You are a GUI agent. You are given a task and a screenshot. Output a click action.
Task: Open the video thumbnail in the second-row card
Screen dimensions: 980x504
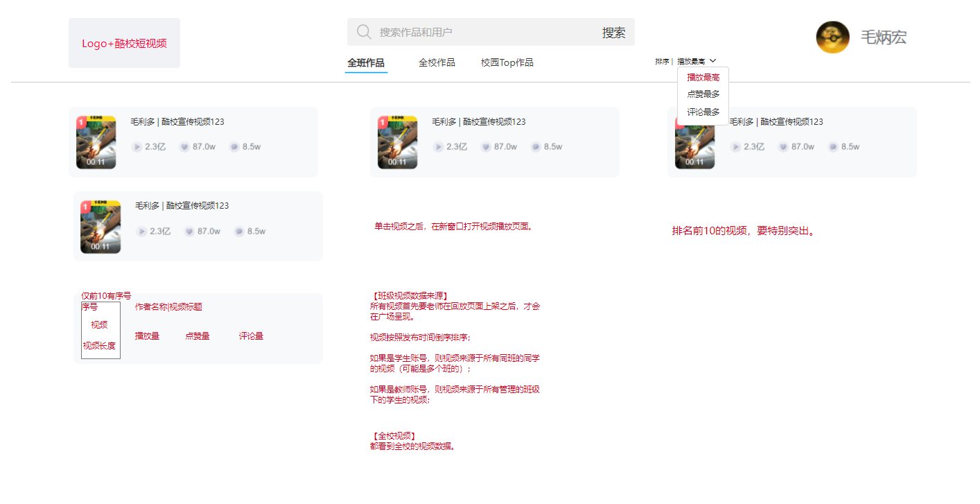click(x=100, y=227)
